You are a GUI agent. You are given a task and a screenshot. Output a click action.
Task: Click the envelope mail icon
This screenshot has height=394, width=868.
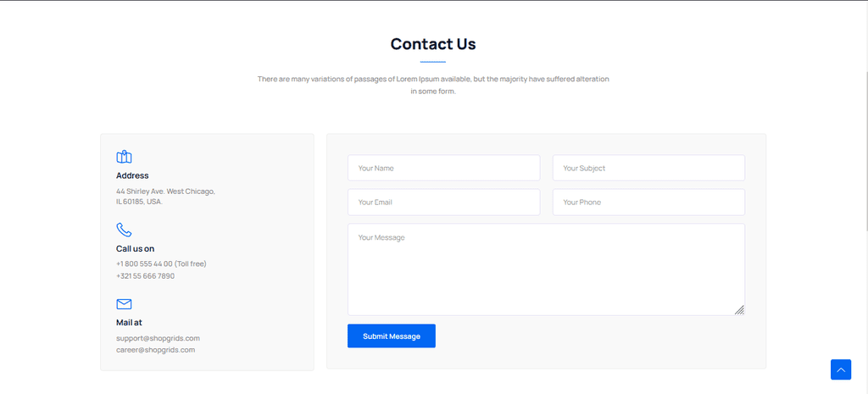(x=124, y=304)
